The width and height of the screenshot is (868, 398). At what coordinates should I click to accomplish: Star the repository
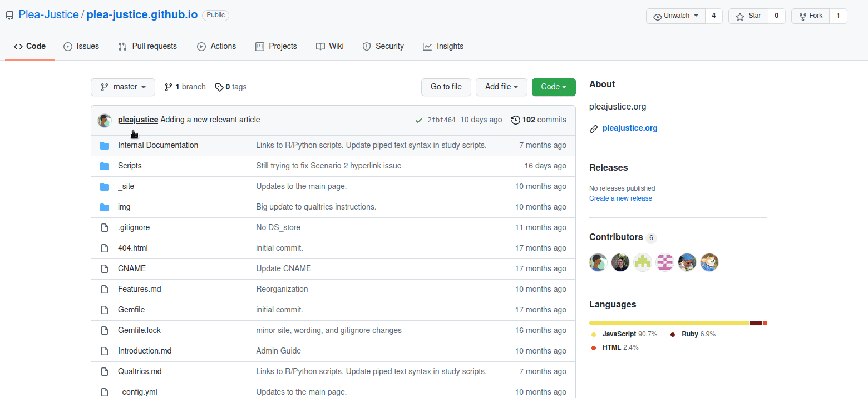(748, 16)
